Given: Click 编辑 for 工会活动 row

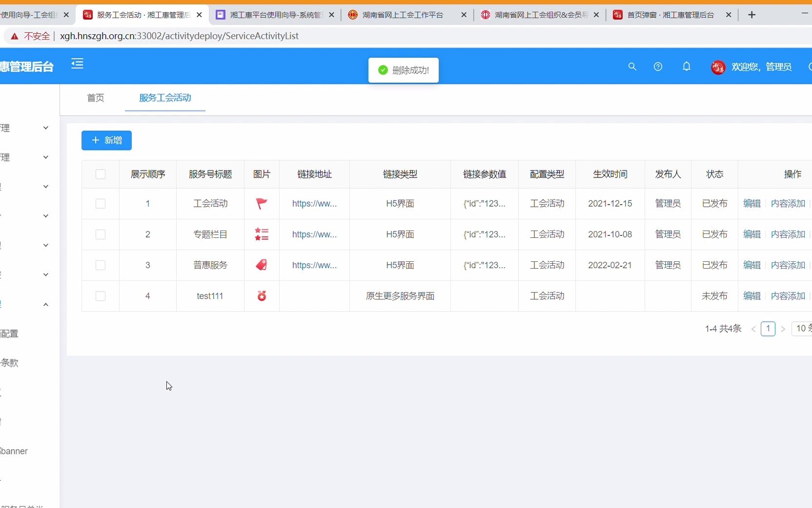Looking at the screenshot, I should (x=752, y=204).
